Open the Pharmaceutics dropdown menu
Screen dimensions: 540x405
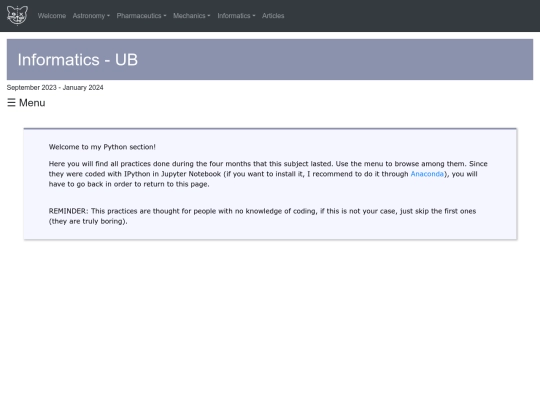click(x=142, y=16)
